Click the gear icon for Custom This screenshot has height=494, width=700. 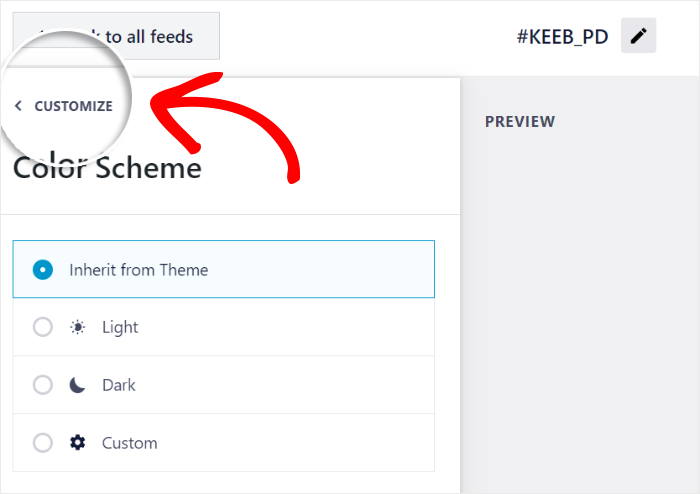click(x=78, y=443)
